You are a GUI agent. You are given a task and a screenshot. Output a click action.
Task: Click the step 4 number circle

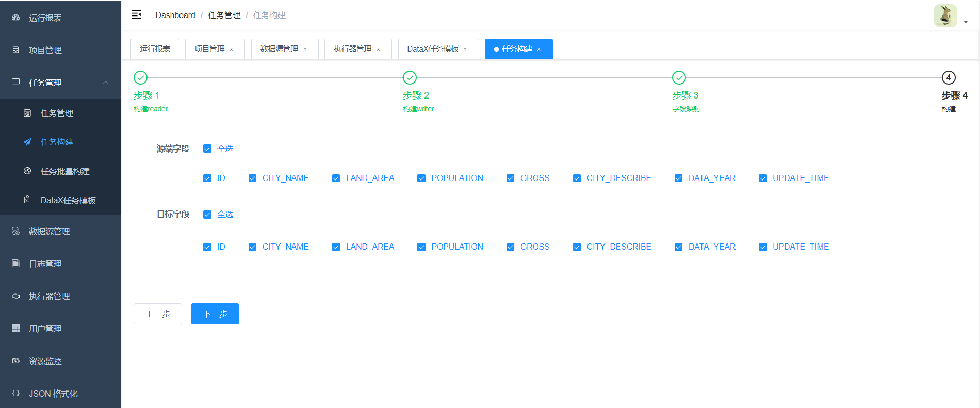pyautogui.click(x=949, y=77)
